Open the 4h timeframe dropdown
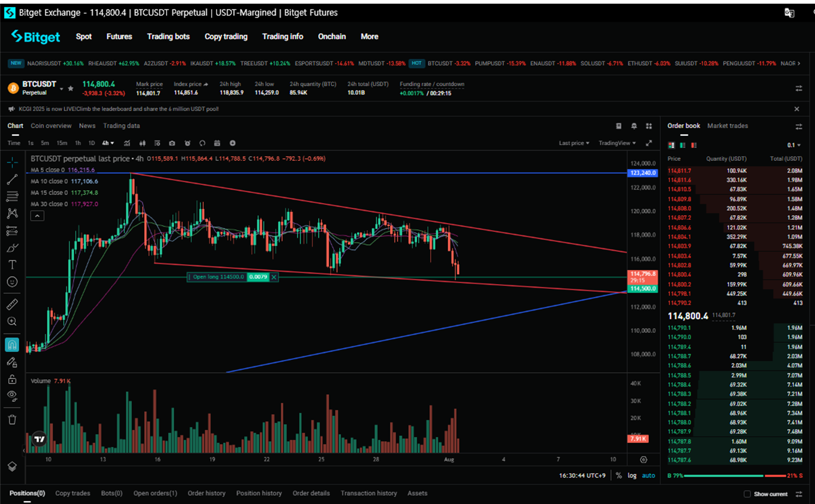Screen dimensions: 815x504 coord(108,143)
